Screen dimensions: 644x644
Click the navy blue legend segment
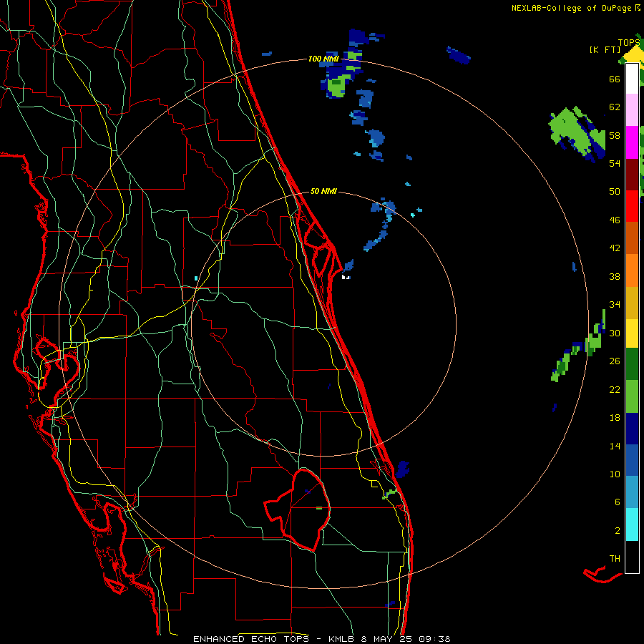632,429
